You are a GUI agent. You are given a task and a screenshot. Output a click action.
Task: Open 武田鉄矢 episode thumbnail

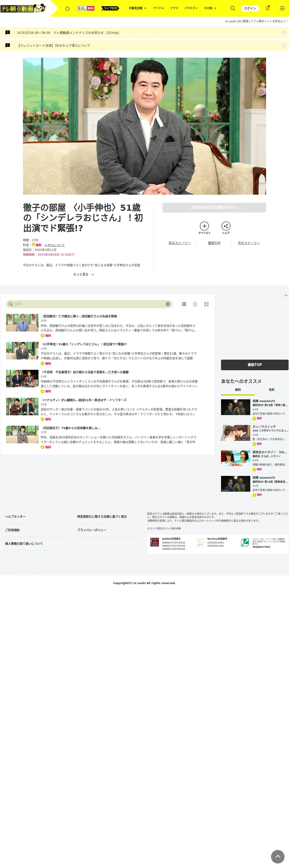22,322
